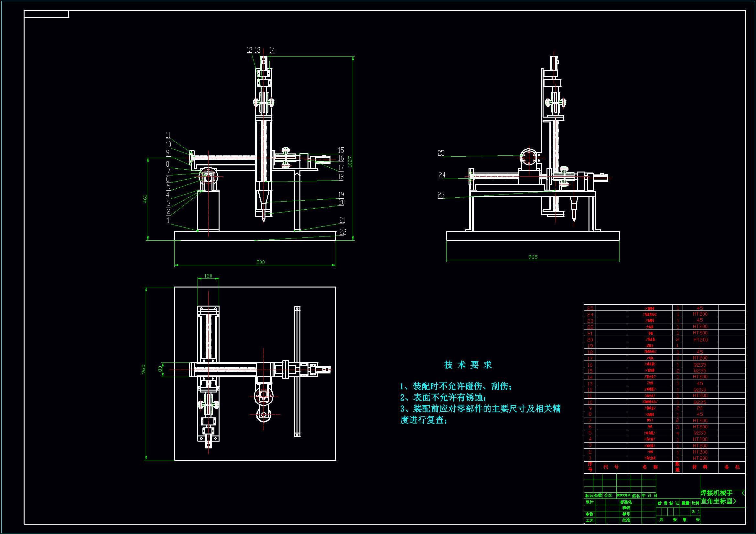Select the 材料 column header in parts list
This screenshot has width=756, height=534.
(700, 467)
